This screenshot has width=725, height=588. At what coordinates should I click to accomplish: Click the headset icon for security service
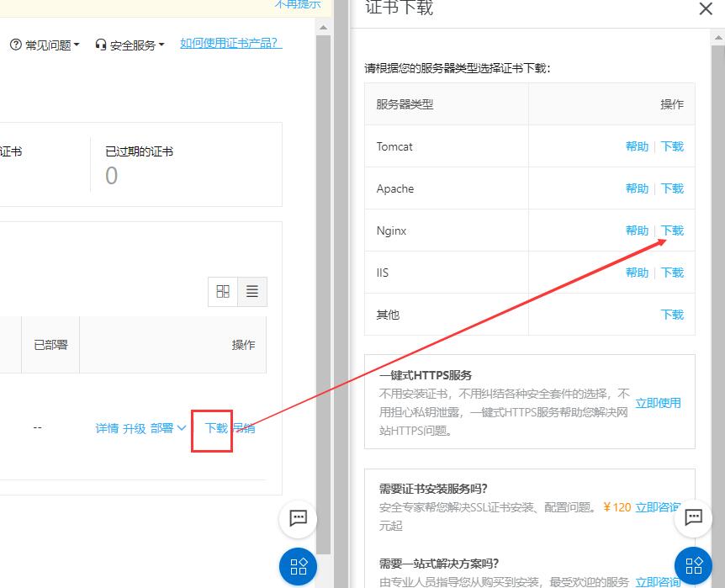(100, 45)
